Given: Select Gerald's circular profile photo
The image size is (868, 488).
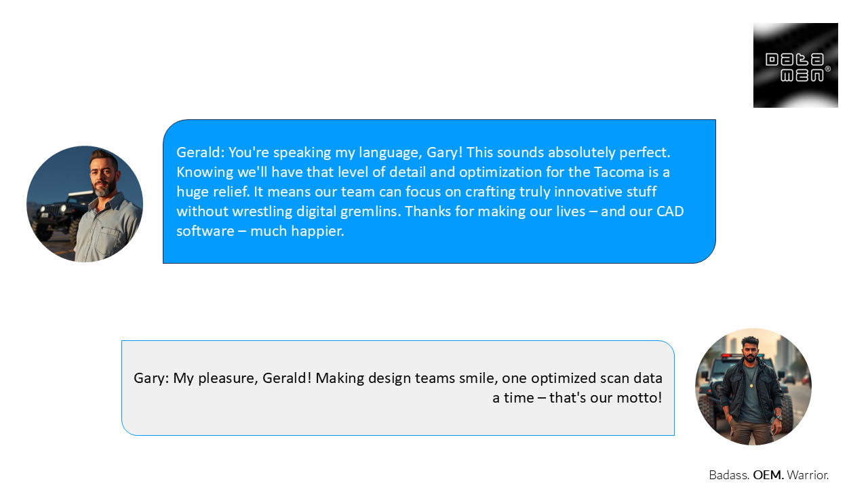Looking at the screenshot, I should (85, 204).
